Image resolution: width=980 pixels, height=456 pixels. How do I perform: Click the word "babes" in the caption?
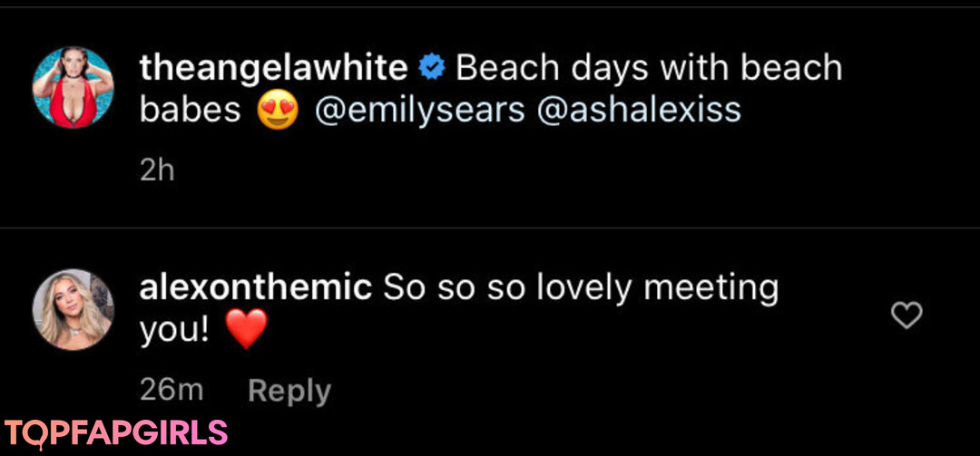190,111
